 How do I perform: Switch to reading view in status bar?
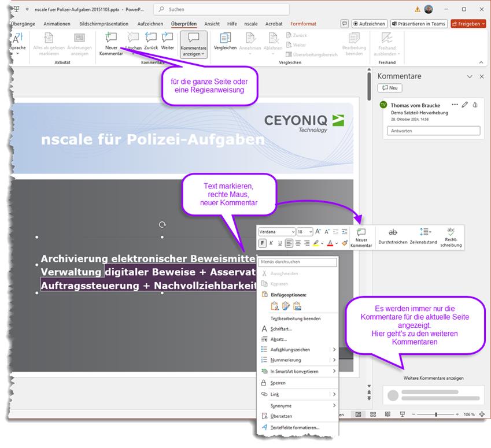[387, 414]
